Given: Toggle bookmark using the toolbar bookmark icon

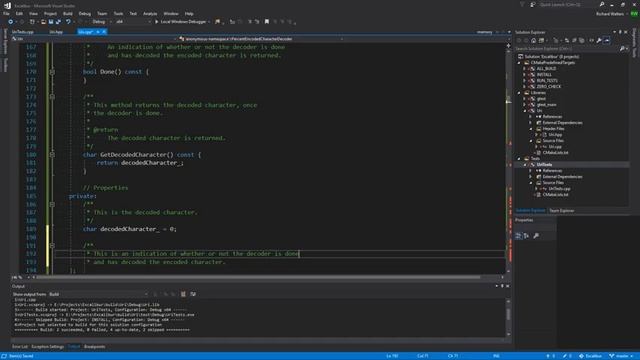Looking at the screenshot, I should click(x=267, y=22).
